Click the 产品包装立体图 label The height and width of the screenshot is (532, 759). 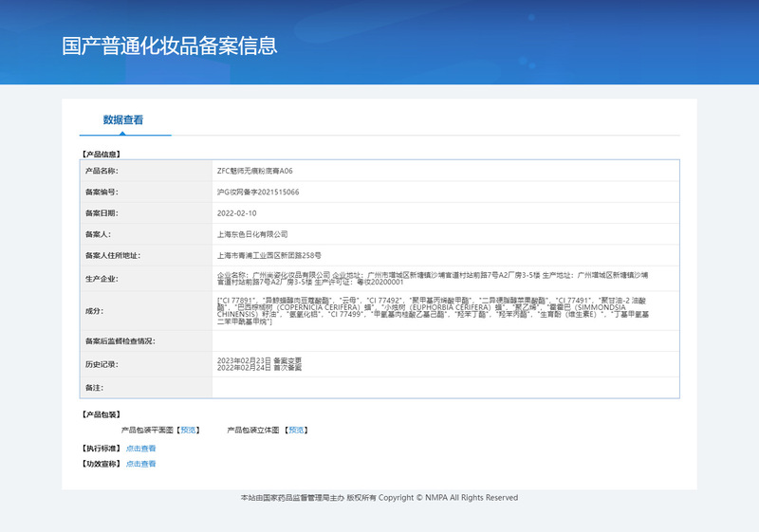[253, 430]
